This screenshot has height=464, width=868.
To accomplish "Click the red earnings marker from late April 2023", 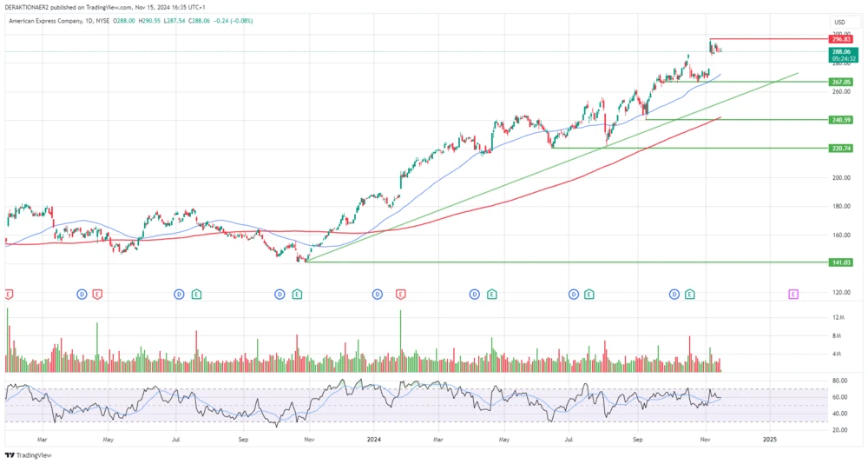I will (97, 295).
